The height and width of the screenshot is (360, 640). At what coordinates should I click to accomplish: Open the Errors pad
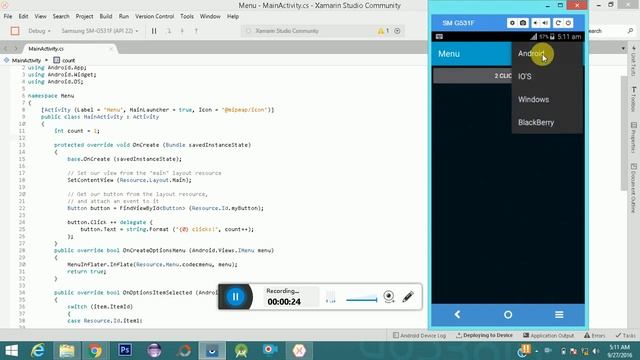pos(594,336)
